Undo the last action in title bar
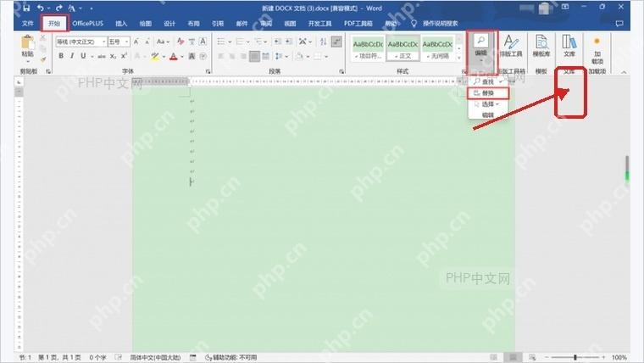The height and width of the screenshot is (363, 644). 40,8
